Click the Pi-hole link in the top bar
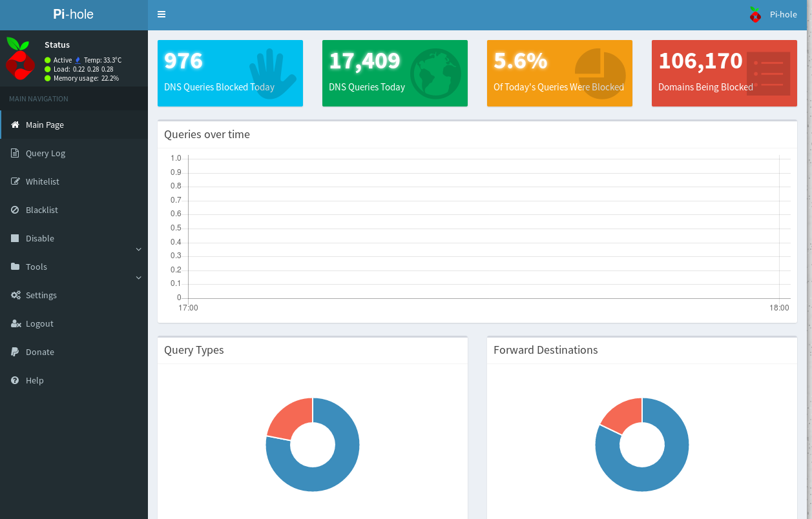812x519 pixels. (x=783, y=14)
